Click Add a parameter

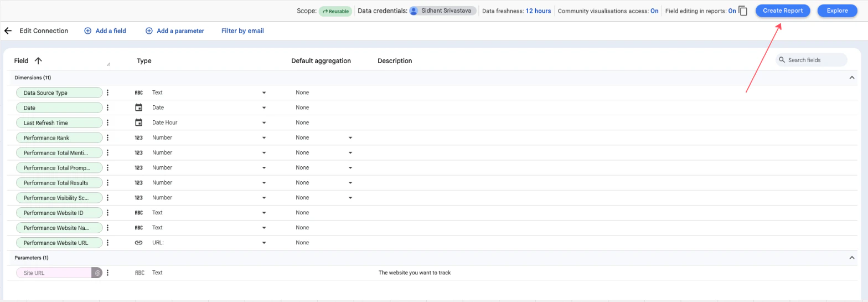click(x=175, y=31)
